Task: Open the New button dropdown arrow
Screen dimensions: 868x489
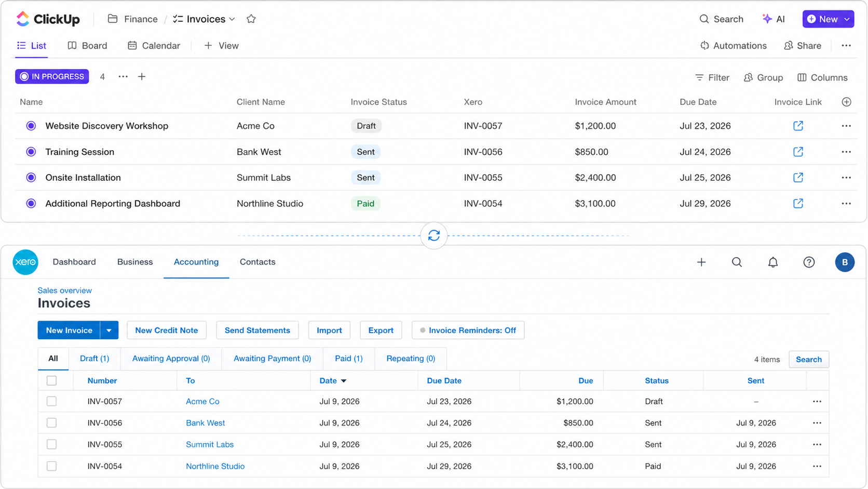Action: 847,19
